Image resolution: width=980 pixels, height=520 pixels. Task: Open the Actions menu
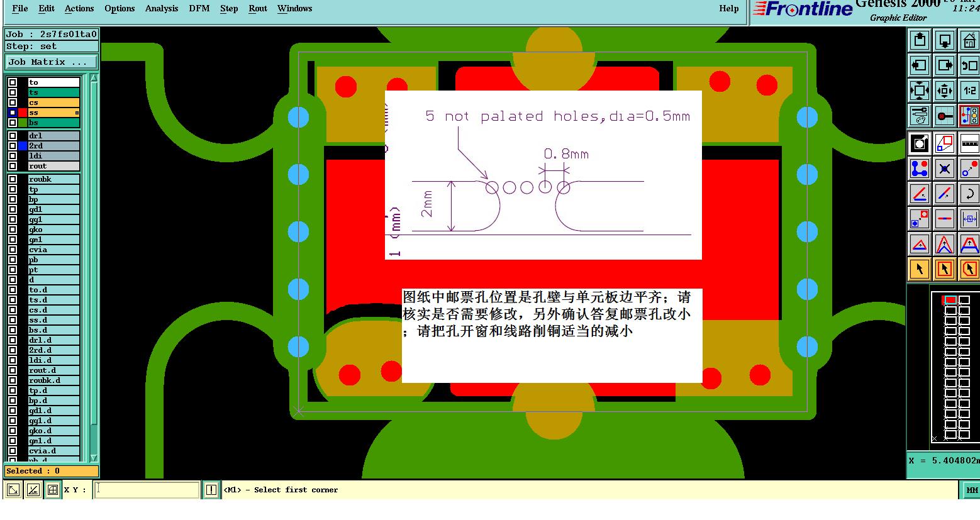point(79,8)
